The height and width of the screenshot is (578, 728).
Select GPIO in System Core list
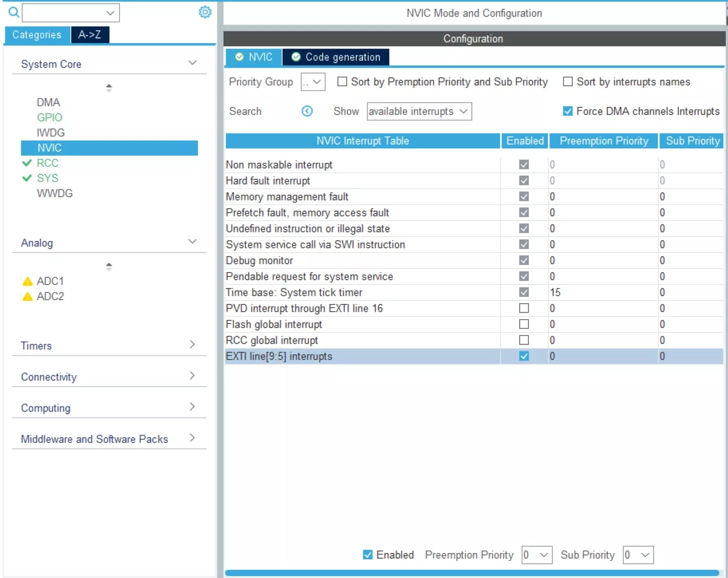(x=49, y=118)
